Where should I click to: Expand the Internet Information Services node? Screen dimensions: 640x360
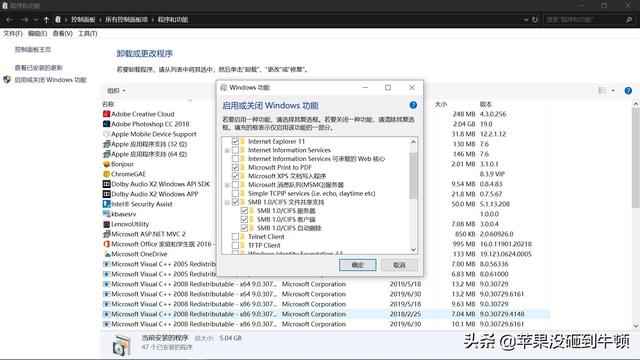click(227, 150)
